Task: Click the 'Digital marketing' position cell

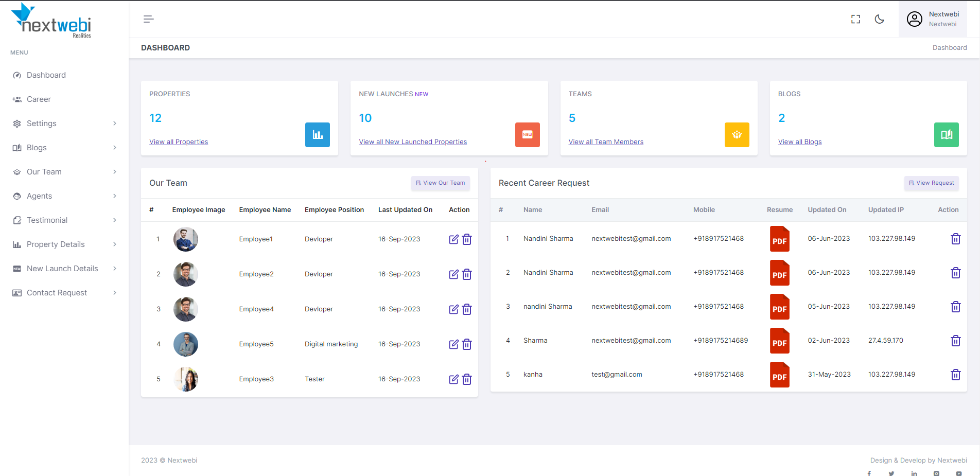Action: point(331,344)
